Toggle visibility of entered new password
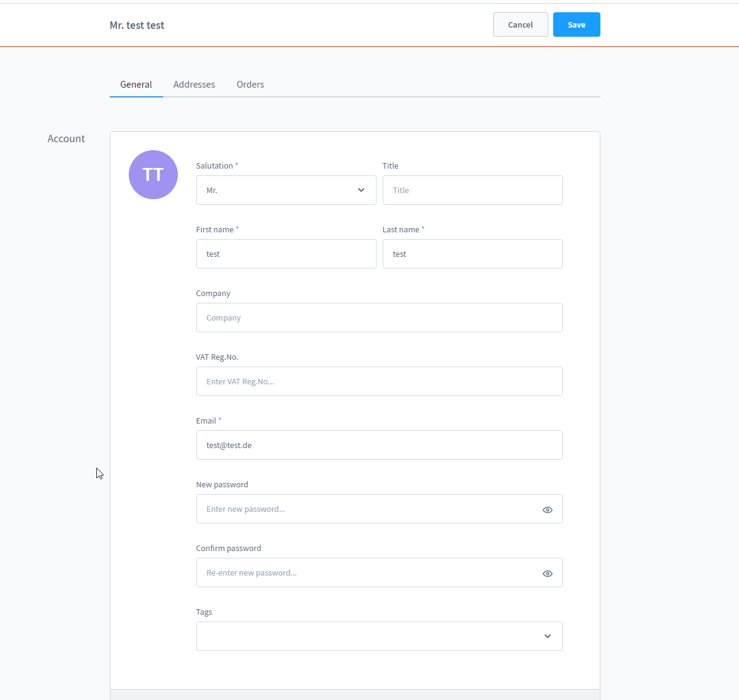Image resolution: width=739 pixels, height=700 pixels. tap(547, 509)
